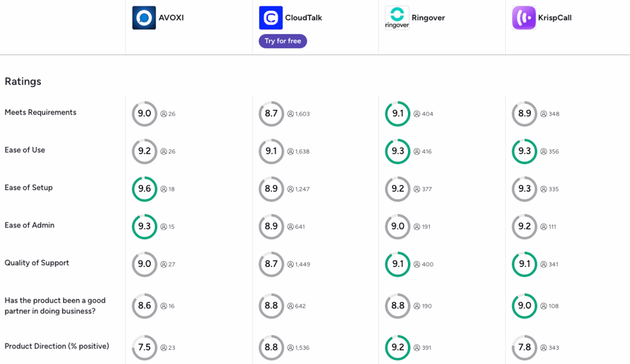
Task: Click the Ratings section heading
Action: pyautogui.click(x=23, y=82)
